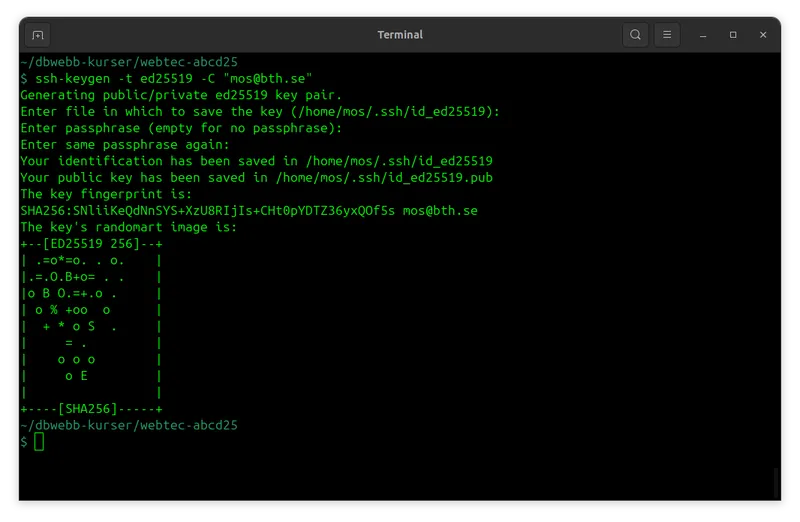Click the Terminal title text
Screen dimensions: 800x522
coord(400,35)
